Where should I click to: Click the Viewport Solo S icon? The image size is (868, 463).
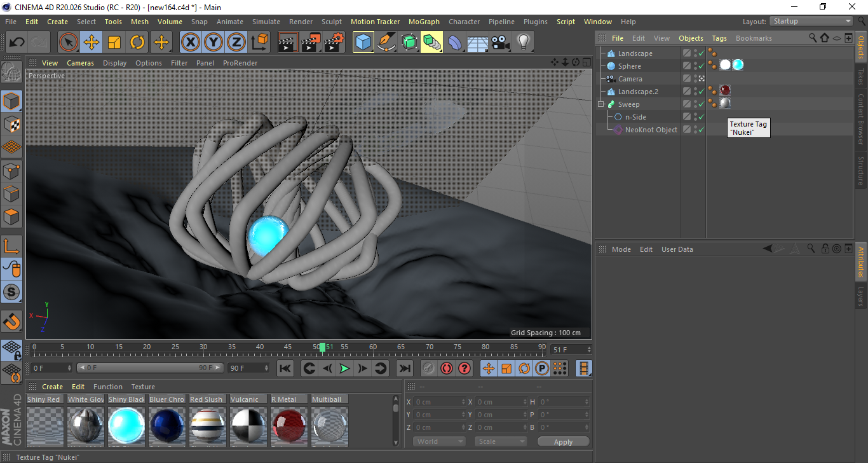coord(11,293)
